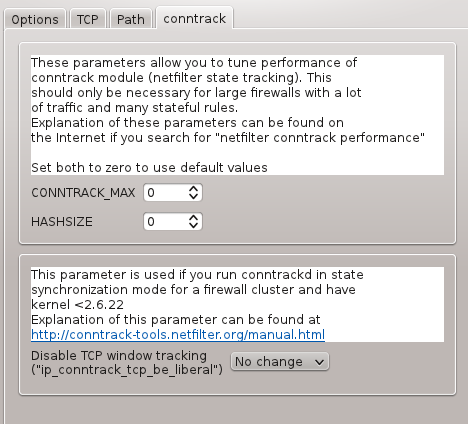The height and width of the screenshot is (424, 468).
Task: Decrease CONNTRACK_MAX with the down arrow
Action: 193,197
